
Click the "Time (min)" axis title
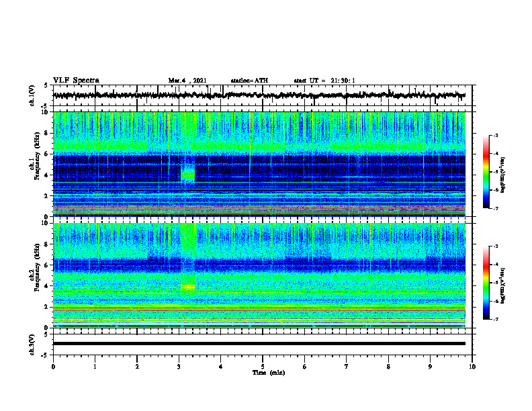point(269,373)
